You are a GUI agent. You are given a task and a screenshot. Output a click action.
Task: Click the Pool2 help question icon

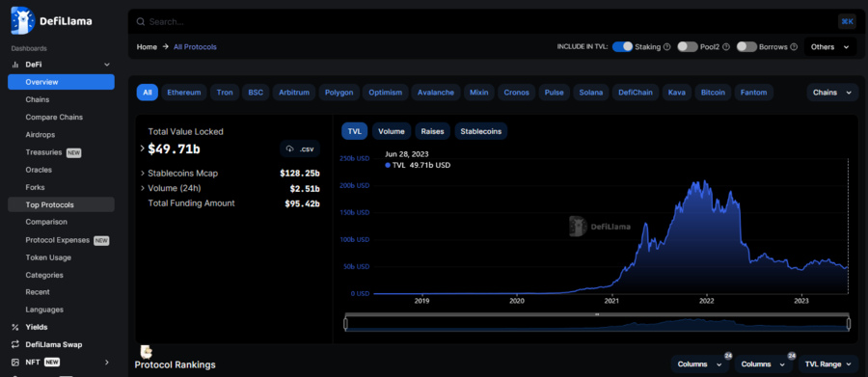(725, 47)
